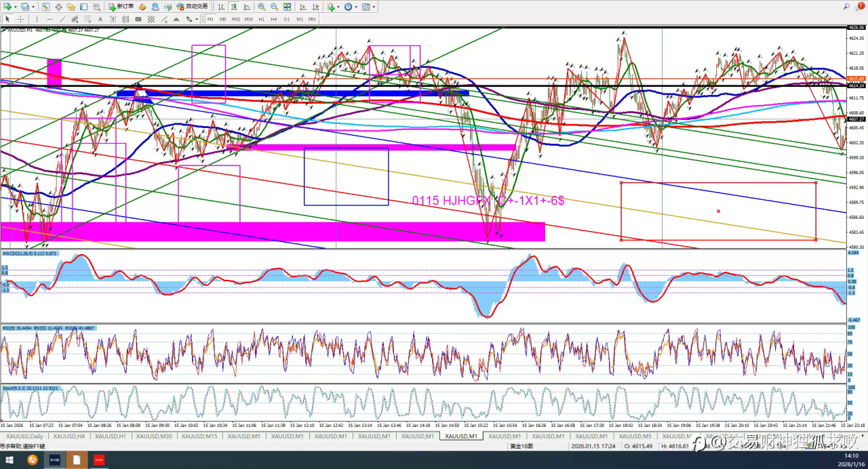Expand the New Chart dropdown arrow

pyautogui.click(x=15, y=7)
